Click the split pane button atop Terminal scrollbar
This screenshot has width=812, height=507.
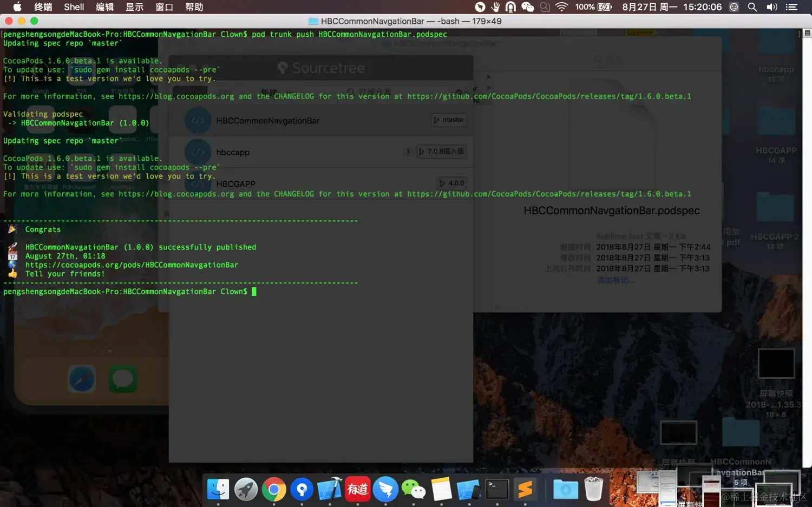click(807, 33)
